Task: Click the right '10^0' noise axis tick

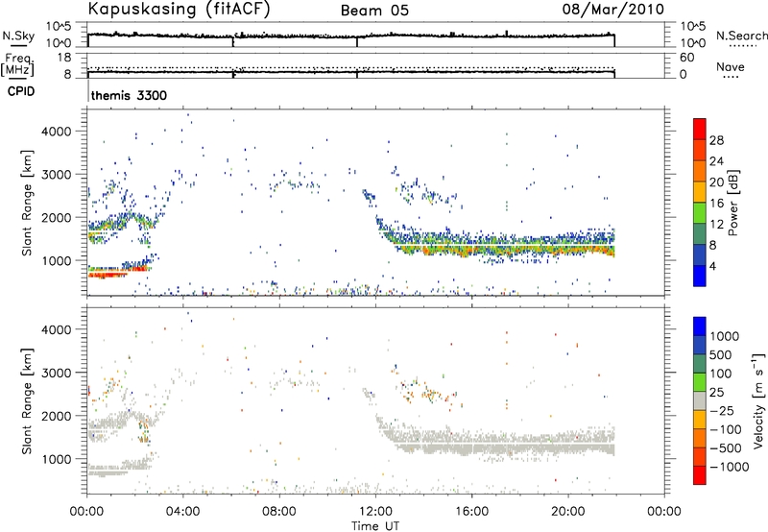Action: [691, 43]
